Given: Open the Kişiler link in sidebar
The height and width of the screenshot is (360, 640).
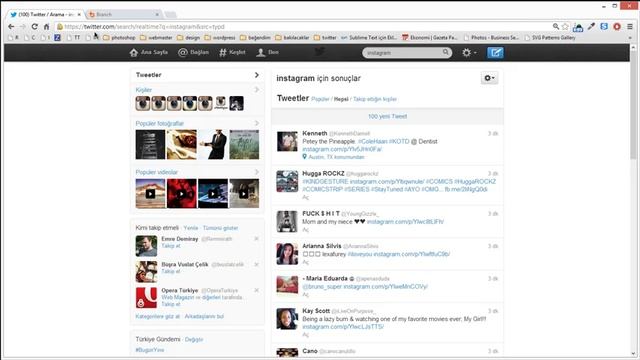Looking at the screenshot, I should click(x=144, y=90).
